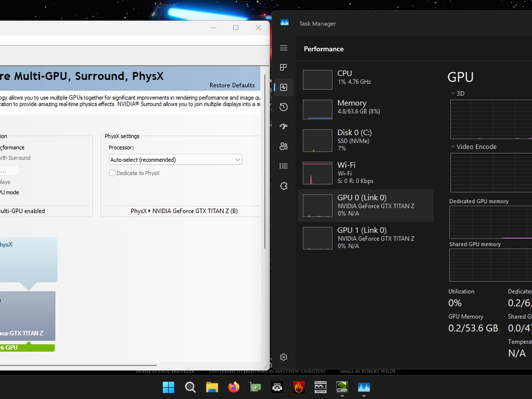Screen dimensions: 532x399
Task: Switch to Task Manager taskbar icon
Action: click(364, 387)
